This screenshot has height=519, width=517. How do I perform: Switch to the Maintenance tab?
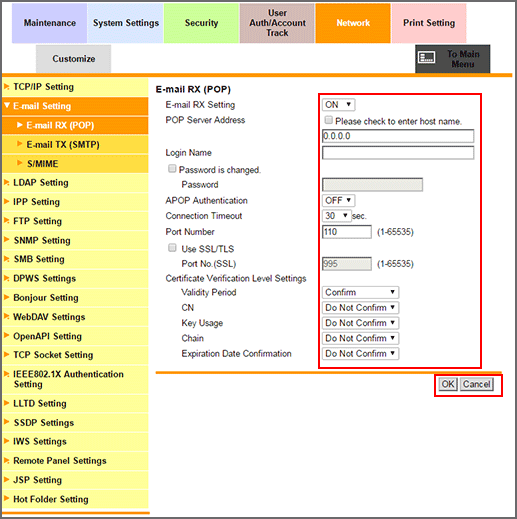coord(50,23)
